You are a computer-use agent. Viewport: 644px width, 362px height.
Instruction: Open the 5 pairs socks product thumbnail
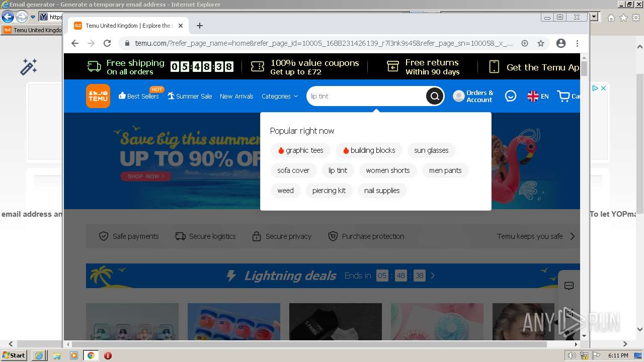click(336, 322)
